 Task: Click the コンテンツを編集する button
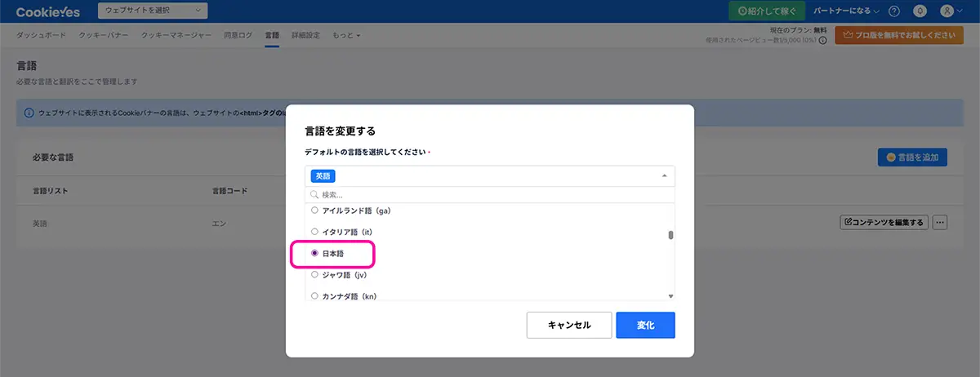pyautogui.click(x=884, y=222)
